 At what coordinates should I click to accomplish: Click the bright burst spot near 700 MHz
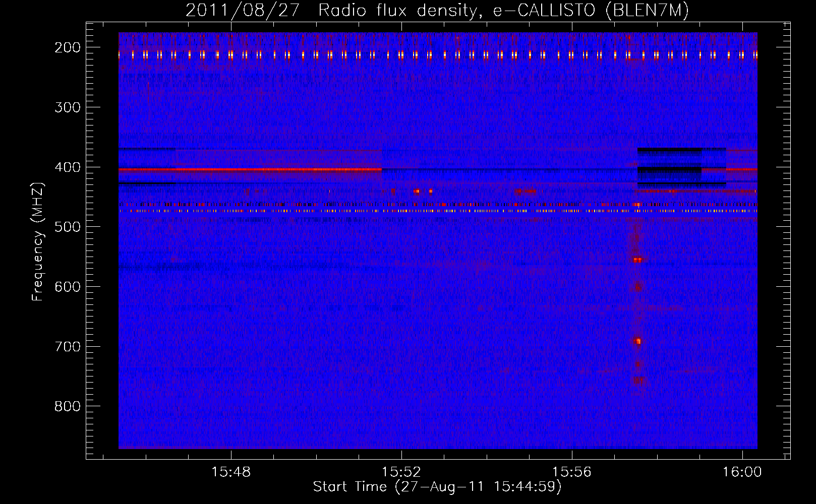click(x=637, y=341)
